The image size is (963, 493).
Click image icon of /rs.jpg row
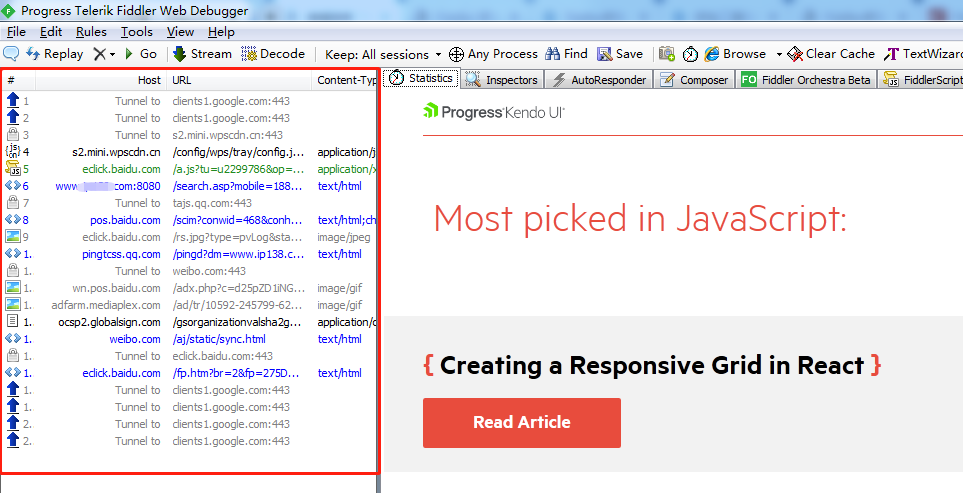pos(12,236)
